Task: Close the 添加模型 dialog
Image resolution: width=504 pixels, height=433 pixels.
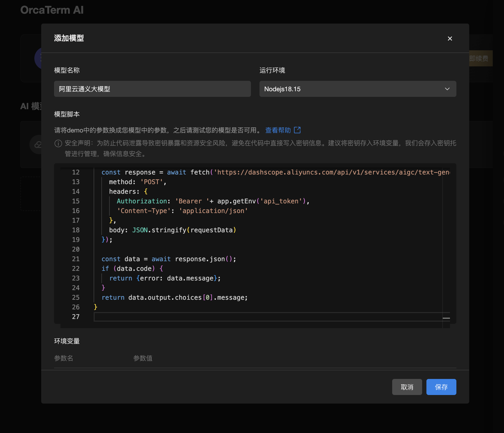Action: [450, 39]
